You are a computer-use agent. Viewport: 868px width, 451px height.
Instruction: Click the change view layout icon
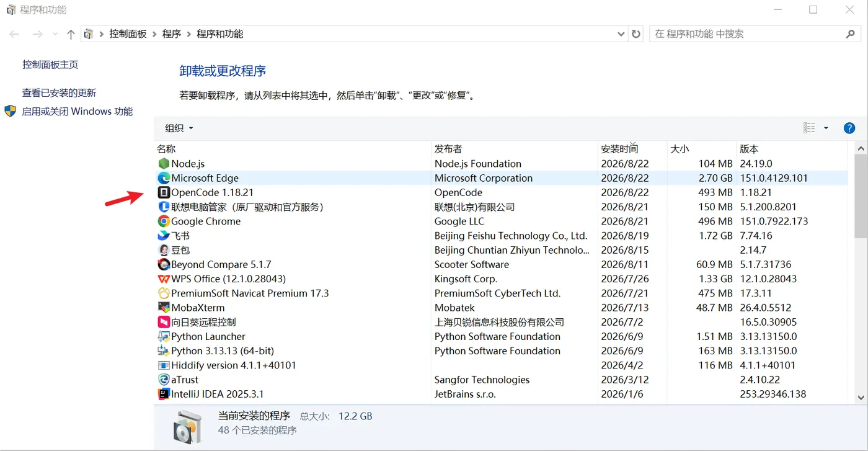click(809, 128)
